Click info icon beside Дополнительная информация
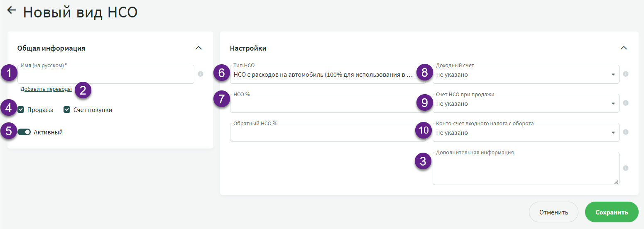644x229 pixels. coord(626,168)
